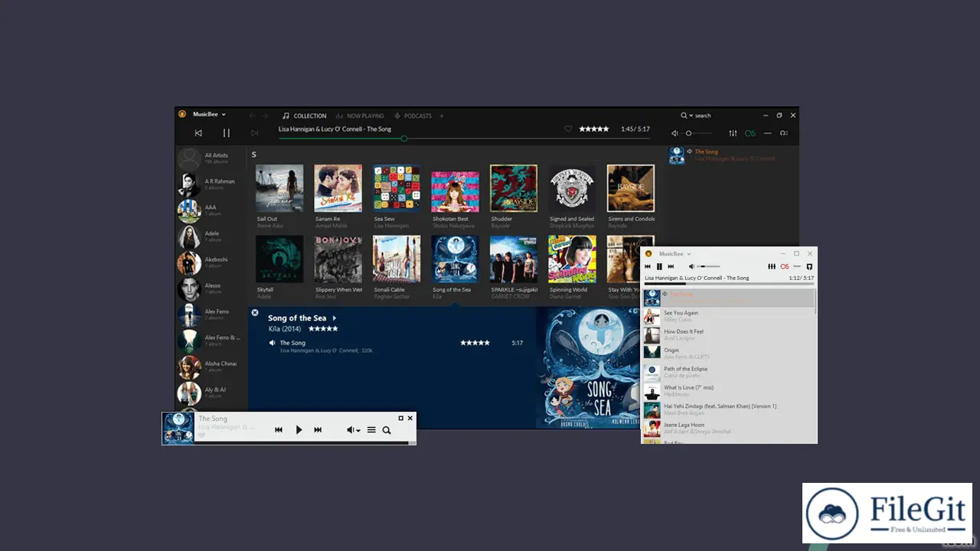Skip to next track in compact player
Viewport: 980px width, 551px height.
pyautogui.click(x=671, y=266)
